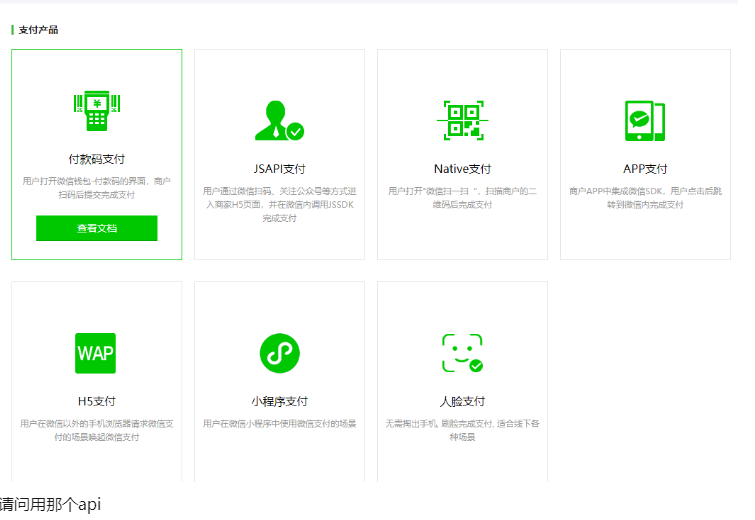Click description 商户APP中集成微信SDK
The height and width of the screenshot is (520, 755).
[x=645, y=198]
